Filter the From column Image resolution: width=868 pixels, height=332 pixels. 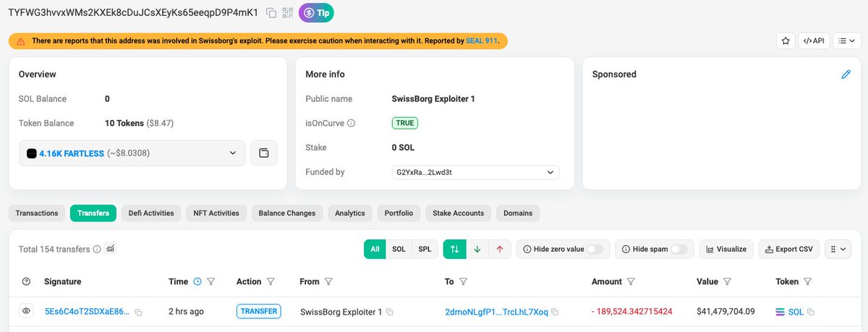coord(328,281)
